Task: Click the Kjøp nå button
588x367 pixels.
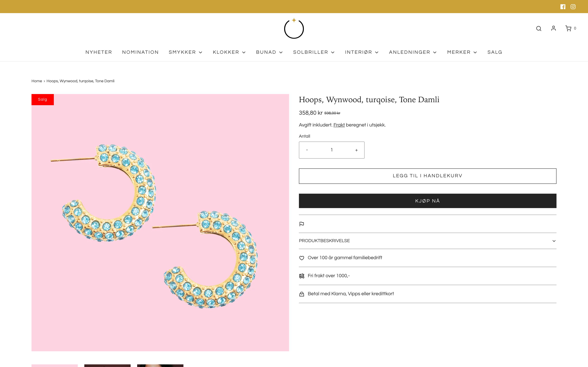Action: point(427,201)
